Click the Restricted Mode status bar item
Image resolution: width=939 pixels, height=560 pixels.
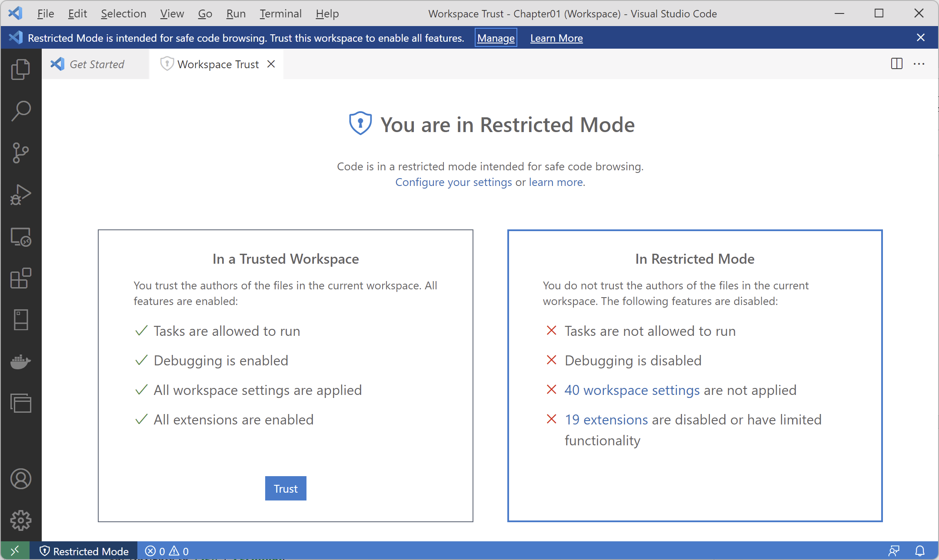[x=84, y=551]
